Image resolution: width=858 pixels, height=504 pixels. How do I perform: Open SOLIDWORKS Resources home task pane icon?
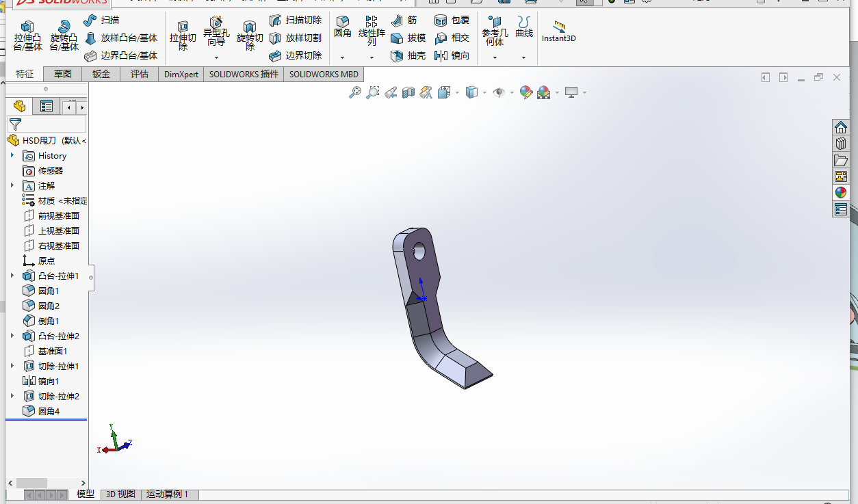pos(841,127)
